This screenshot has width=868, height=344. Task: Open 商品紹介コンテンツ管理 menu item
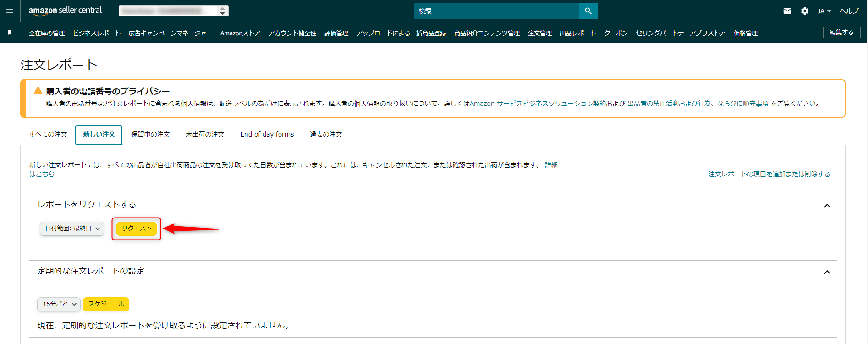[487, 33]
